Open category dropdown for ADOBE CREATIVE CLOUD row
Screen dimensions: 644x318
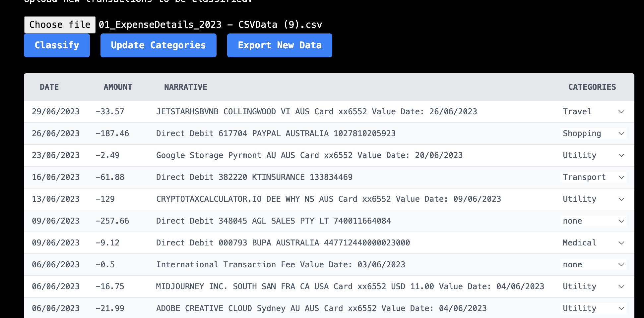(x=593, y=308)
